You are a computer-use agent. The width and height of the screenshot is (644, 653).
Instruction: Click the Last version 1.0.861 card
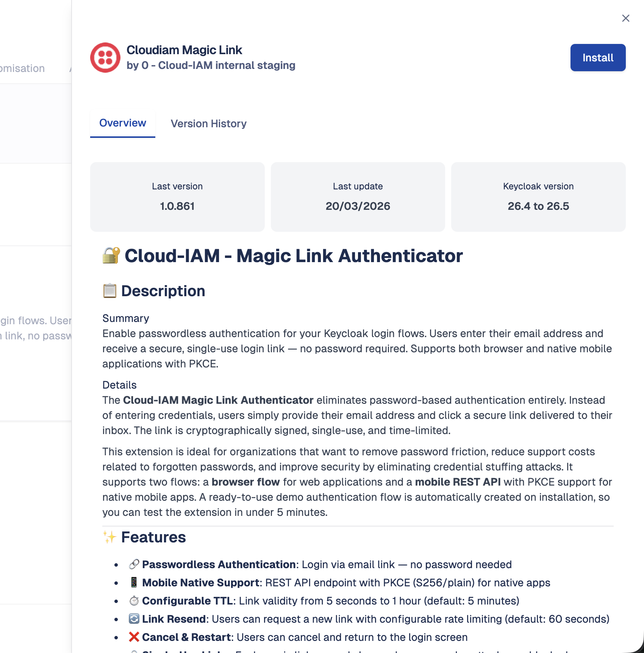tap(177, 197)
